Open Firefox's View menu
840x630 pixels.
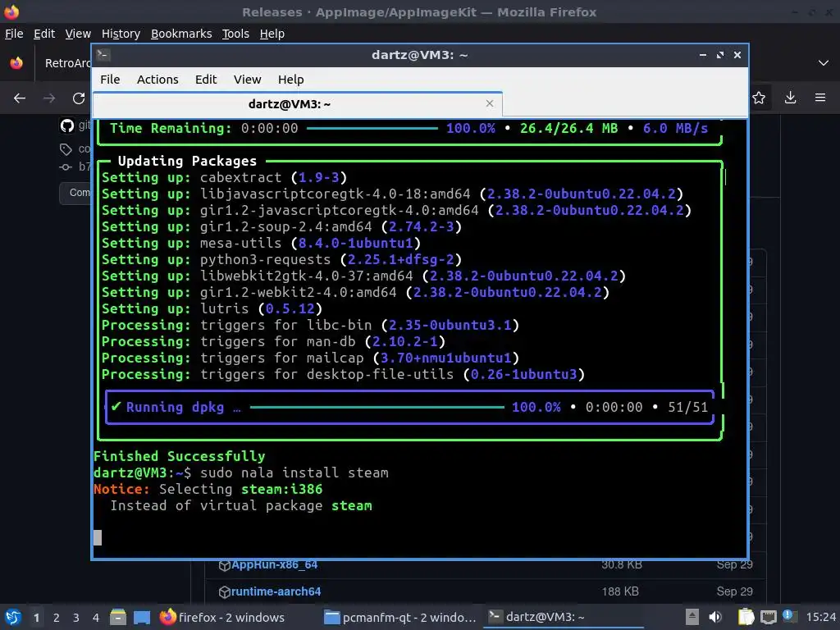[78, 34]
